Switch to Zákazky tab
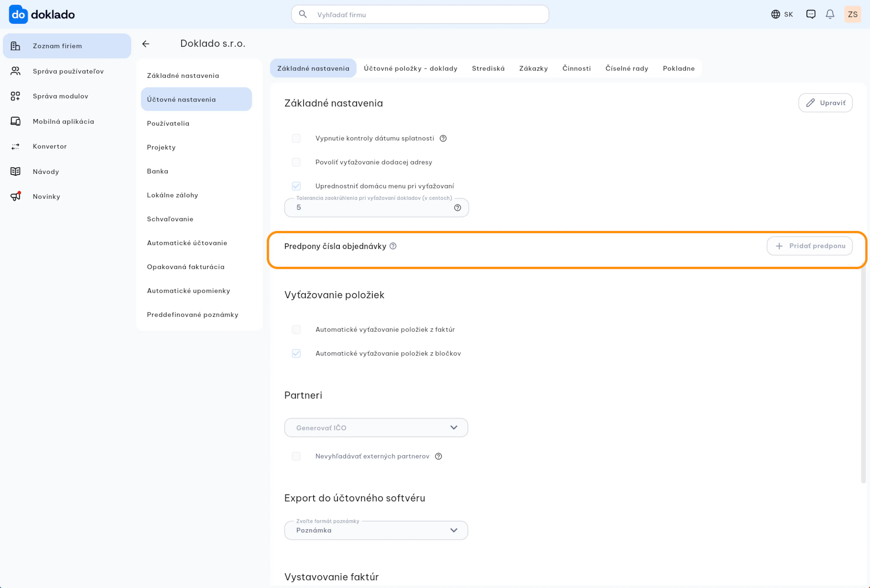 [534, 68]
